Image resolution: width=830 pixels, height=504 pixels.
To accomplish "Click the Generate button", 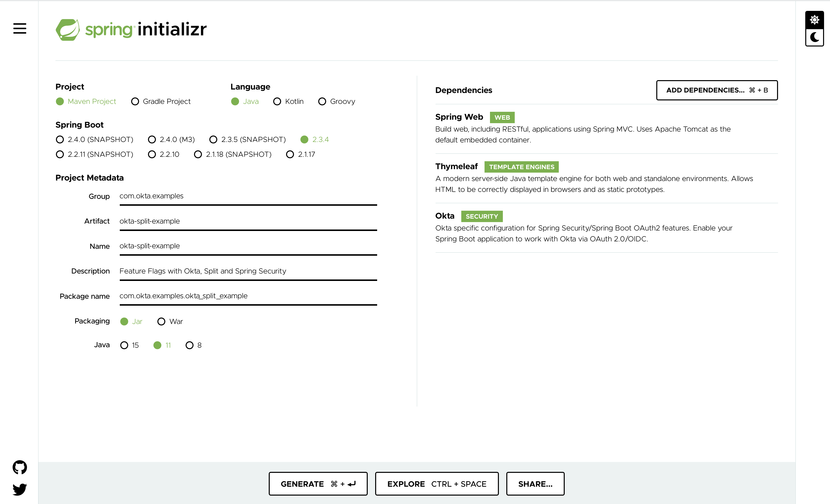I will click(318, 484).
